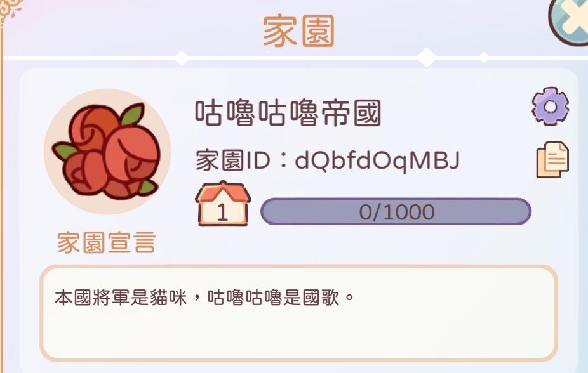Viewport: 588px width, 373px height.
Task: Click the 0/1000 experience progress bar
Action: coord(396,212)
